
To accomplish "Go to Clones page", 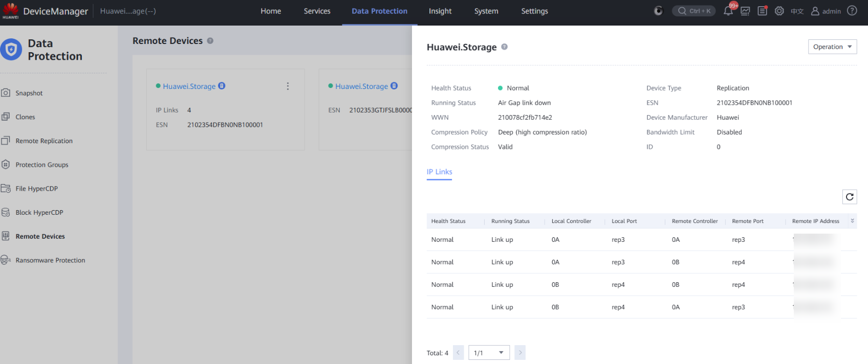I will tap(25, 117).
